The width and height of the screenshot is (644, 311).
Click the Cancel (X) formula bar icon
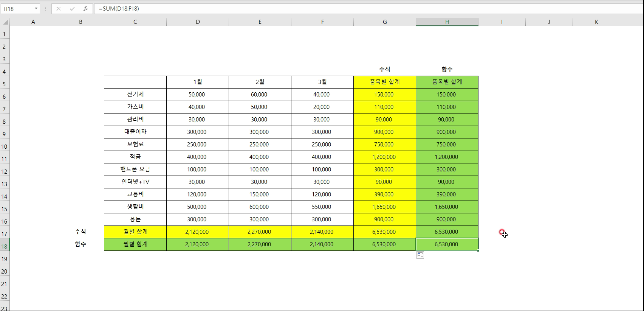coord(58,9)
